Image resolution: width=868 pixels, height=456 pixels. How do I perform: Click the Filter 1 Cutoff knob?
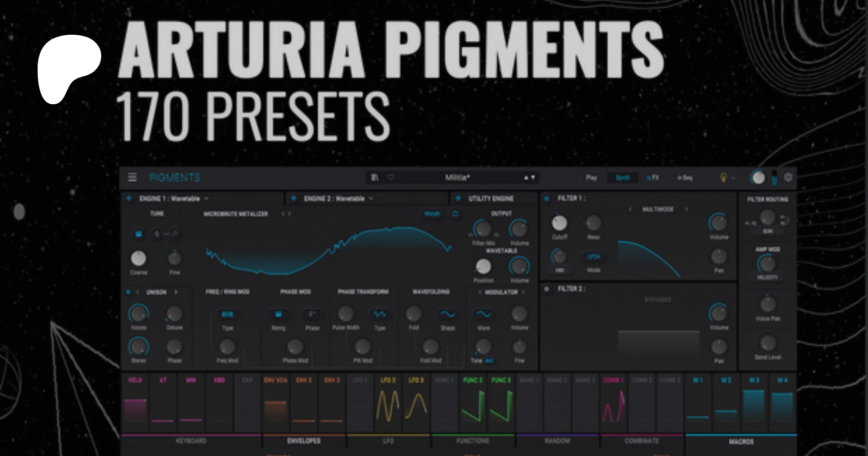coord(559,223)
